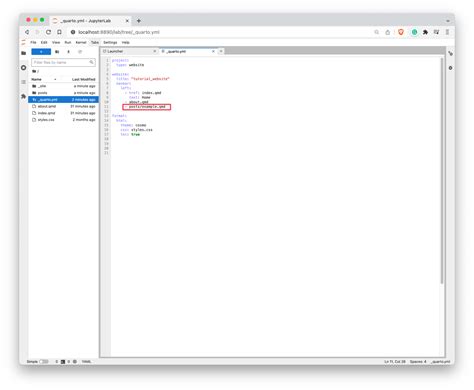Sort files by the Name column header
Screen dimensions: 474x390
pyautogui.click(x=44, y=79)
